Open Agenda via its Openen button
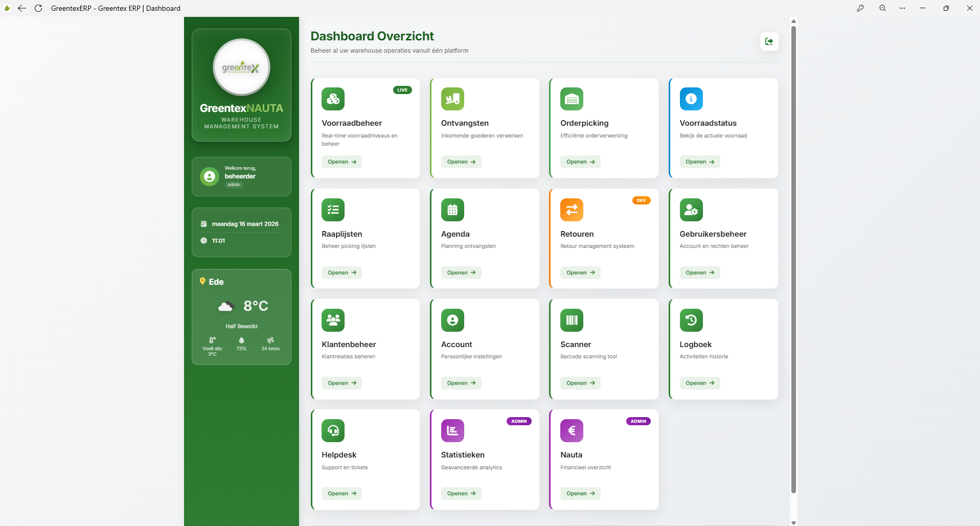The width and height of the screenshot is (980, 526). (x=461, y=272)
